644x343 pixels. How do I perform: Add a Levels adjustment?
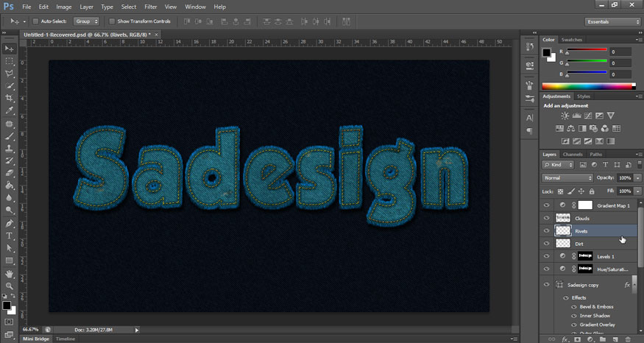pyautogui.click(x=576, y=116)
